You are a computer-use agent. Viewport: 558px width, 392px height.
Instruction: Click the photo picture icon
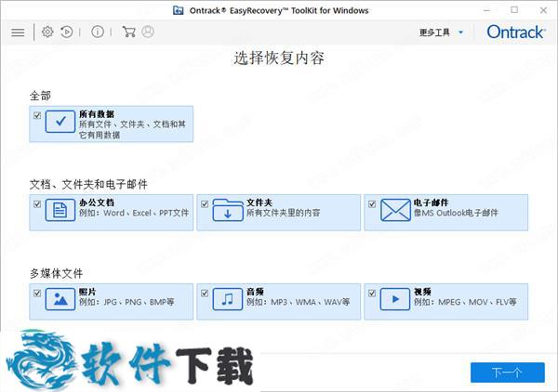coord(60,299)
